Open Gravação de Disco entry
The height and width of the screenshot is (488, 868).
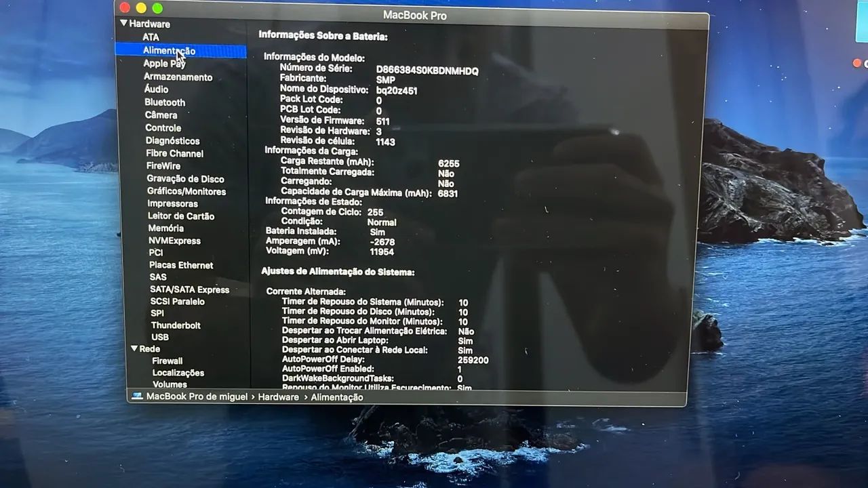pyautogui.click(x=185, y=179)
